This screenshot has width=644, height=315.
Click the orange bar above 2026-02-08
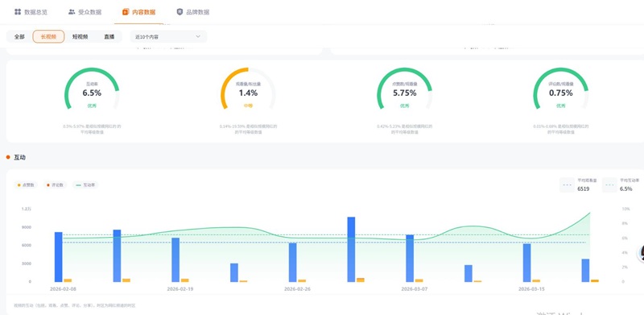click(68, 280)
